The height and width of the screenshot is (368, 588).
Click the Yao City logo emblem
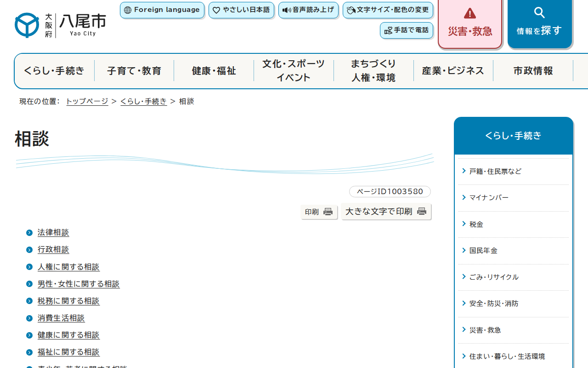click(27, 25)
